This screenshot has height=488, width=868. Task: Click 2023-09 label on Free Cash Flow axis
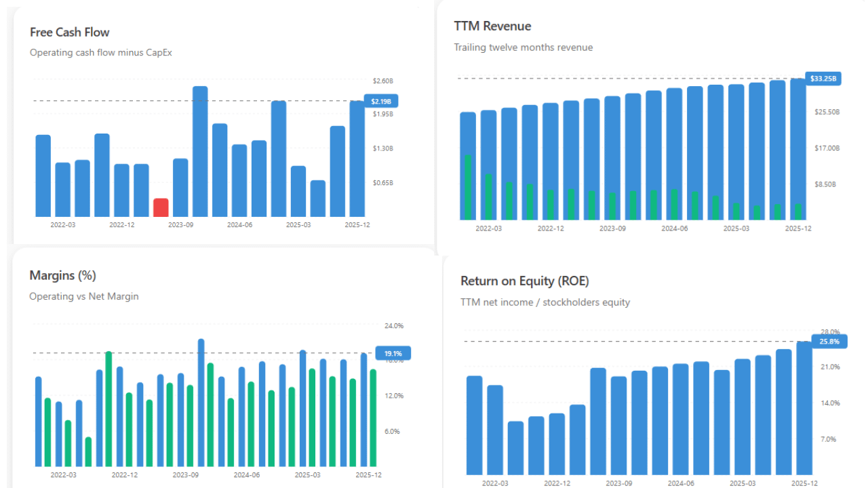coord(180,224)
